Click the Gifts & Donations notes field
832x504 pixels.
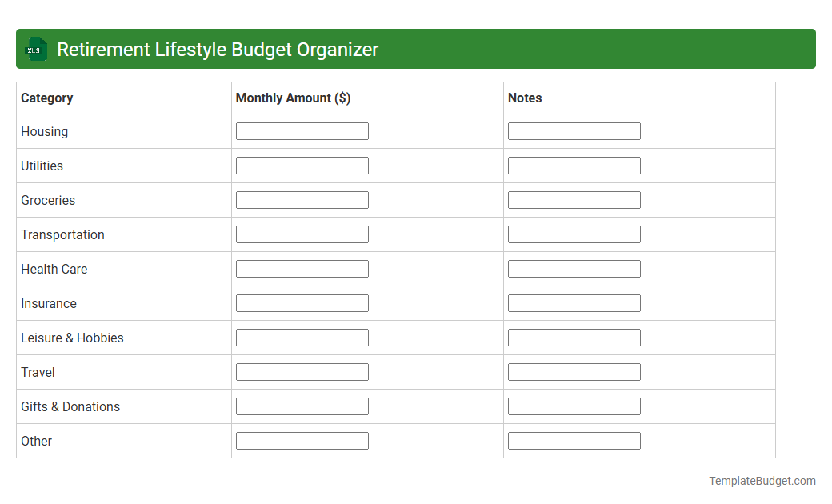tap(574, 406)
